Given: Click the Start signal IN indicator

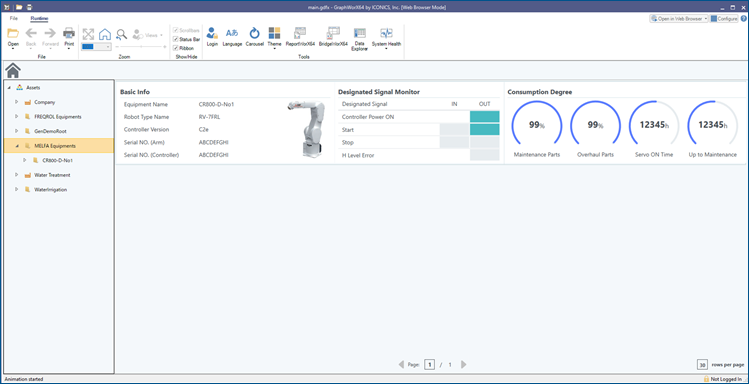Looking at the screenshot, I should tap(454, 129).
